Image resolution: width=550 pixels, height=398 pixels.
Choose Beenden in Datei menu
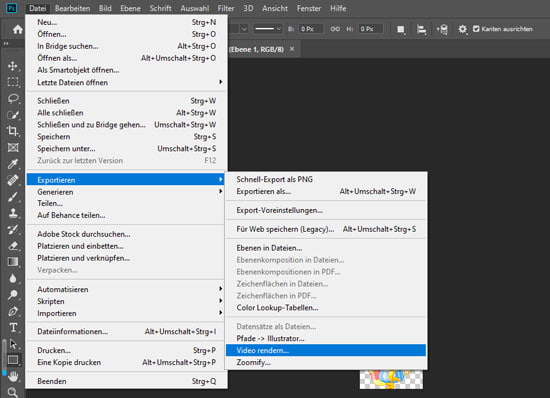point(126,381)
